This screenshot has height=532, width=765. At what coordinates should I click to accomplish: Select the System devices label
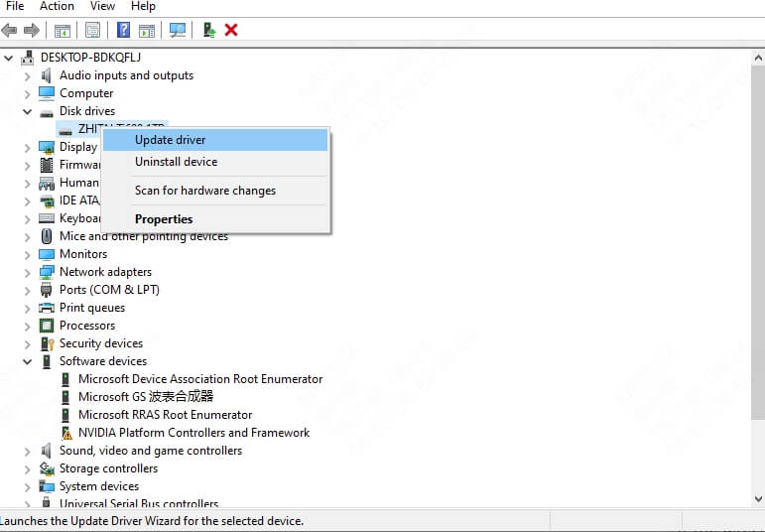click(99, 486)
